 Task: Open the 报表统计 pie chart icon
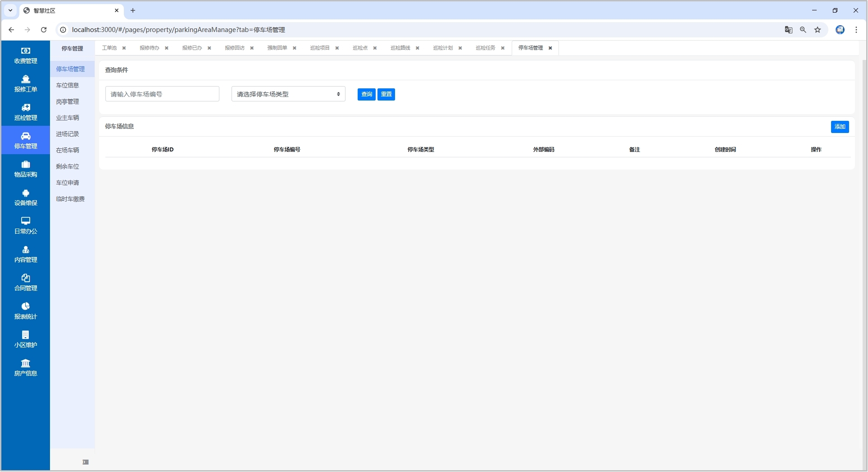tap(26, 307)
